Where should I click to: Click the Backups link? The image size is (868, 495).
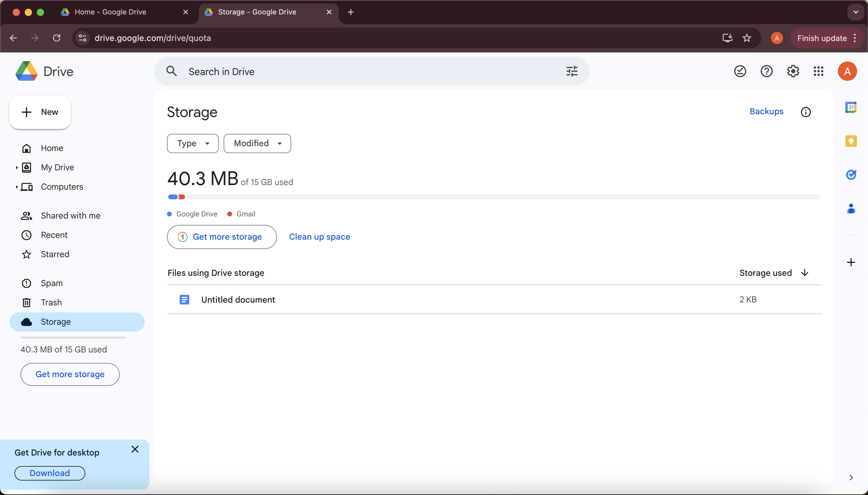tap(766, 112)
